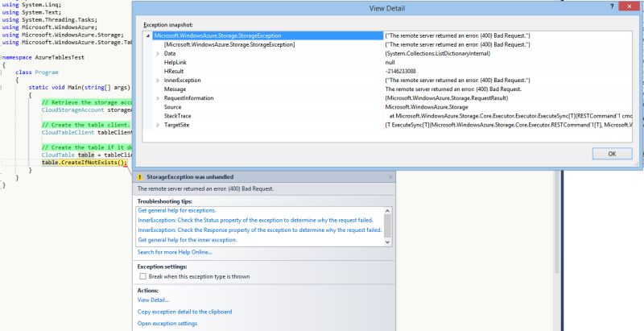
Task: Open Get general help for exceptions link
Action: tap(176, 210)
